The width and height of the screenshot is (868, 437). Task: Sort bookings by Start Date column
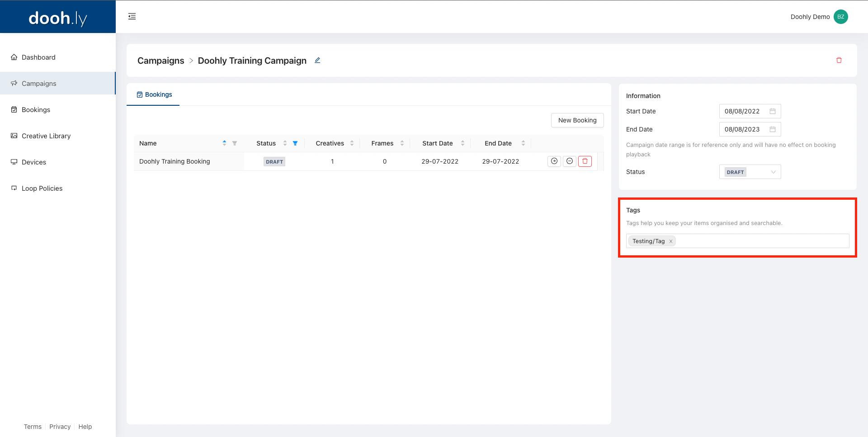coord(462,143)
